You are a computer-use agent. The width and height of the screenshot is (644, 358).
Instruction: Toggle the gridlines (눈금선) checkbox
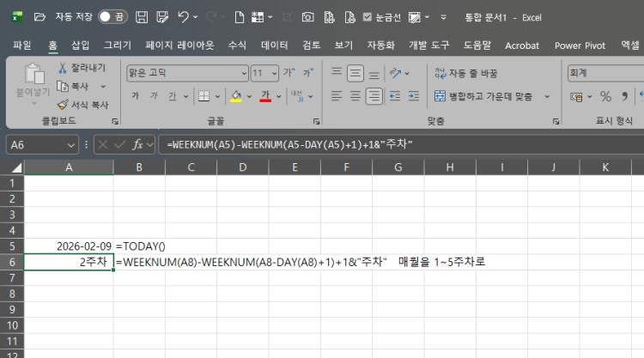[368, 17]
